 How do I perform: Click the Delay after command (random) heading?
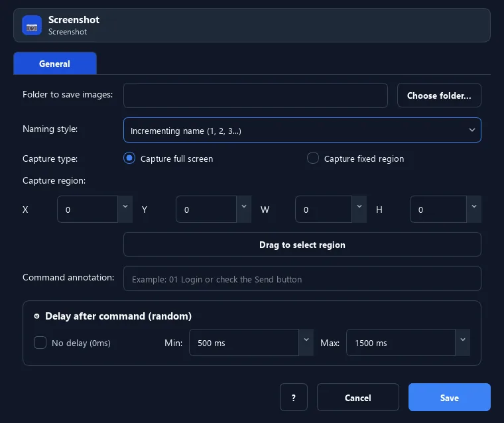(118, 316)
